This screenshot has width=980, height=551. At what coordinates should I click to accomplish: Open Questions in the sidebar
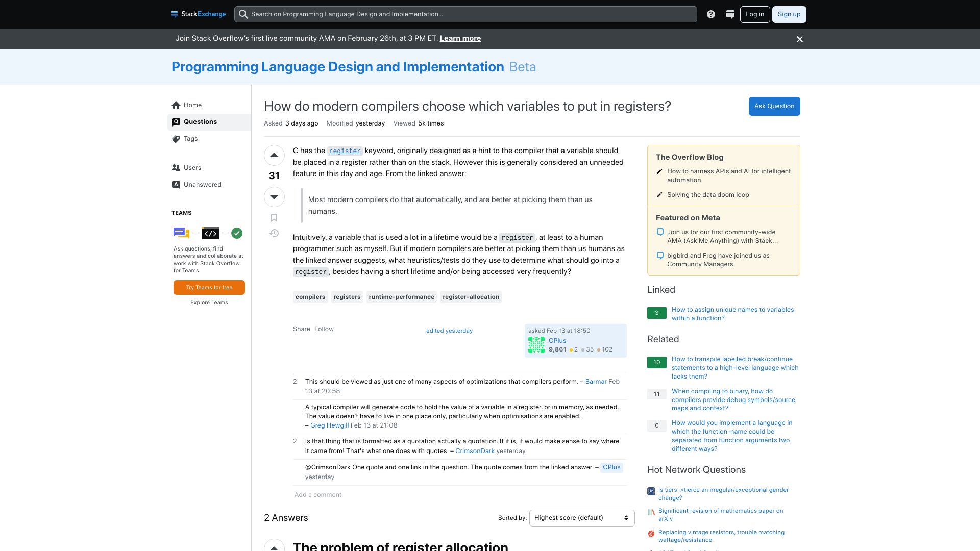tap(209, 122)
